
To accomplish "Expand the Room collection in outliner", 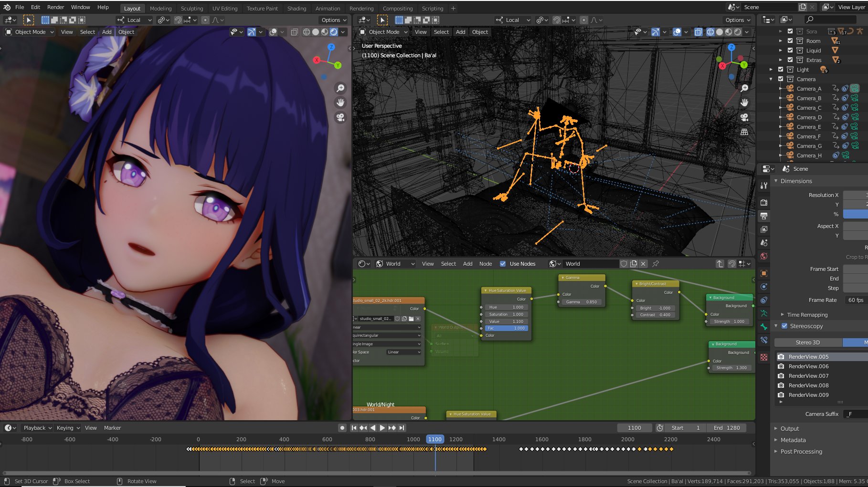I will pyautogui.click(x=781, y=41).
